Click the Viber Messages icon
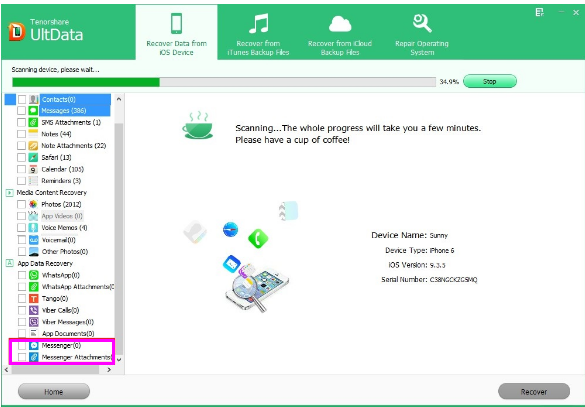 click(x=34, y=322)
